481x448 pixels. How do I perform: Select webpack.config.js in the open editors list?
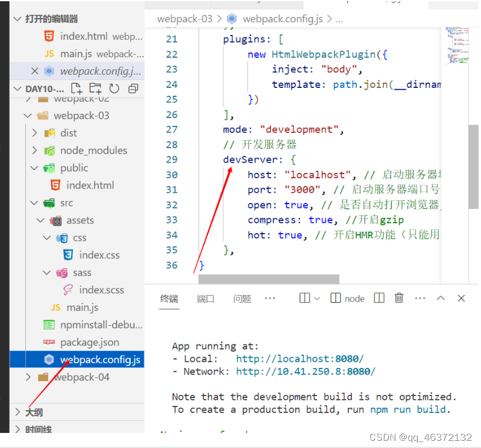tap(77, 71)
